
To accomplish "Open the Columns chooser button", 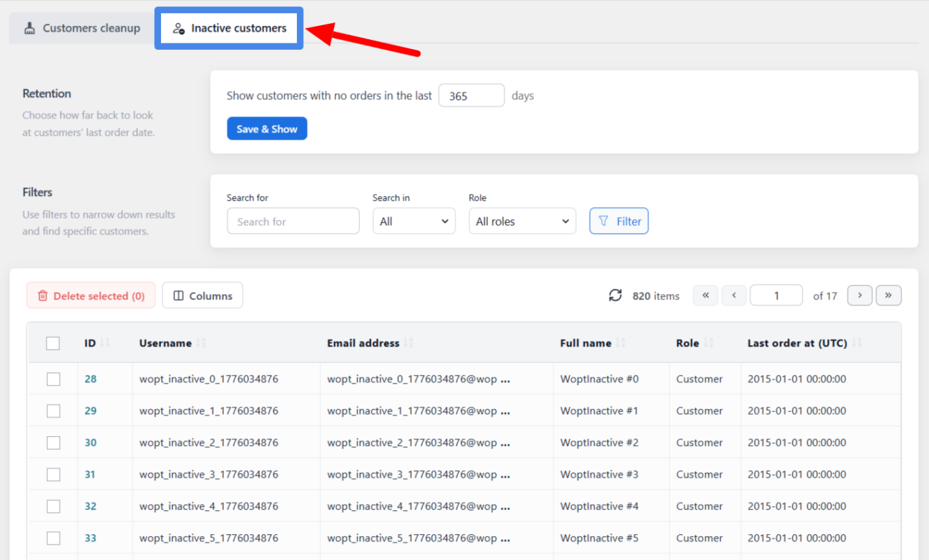I will 202,295.
